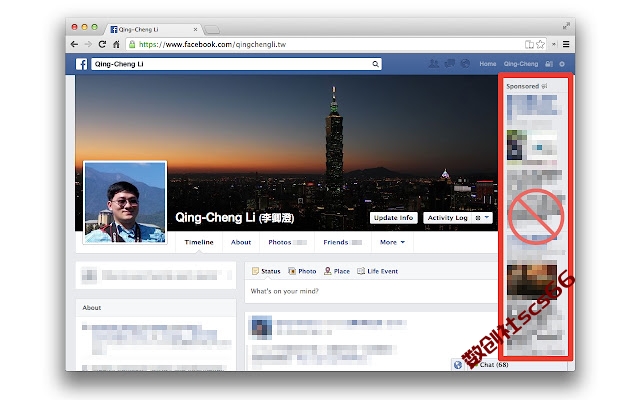
Task: Select the Qing-Cheng Li browser tab
Action: [x=153, y=29]
